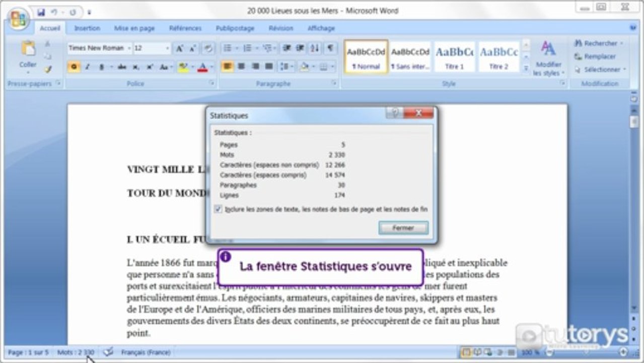Open the font size 12 dropdown
The width and height of the screenshot is (644, 363).
(168, 48)
